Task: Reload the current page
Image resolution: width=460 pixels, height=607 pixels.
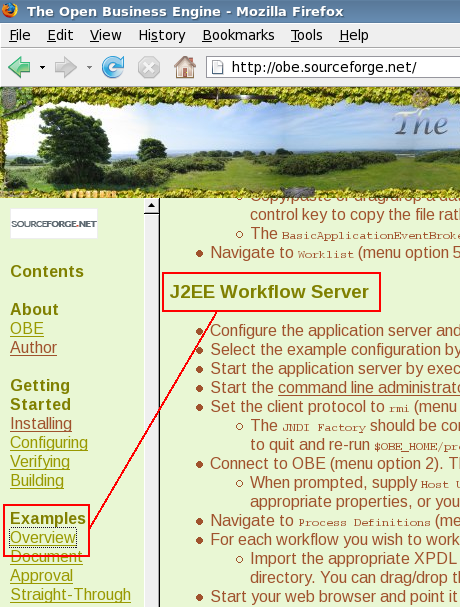Action: [x=113, y=67]
